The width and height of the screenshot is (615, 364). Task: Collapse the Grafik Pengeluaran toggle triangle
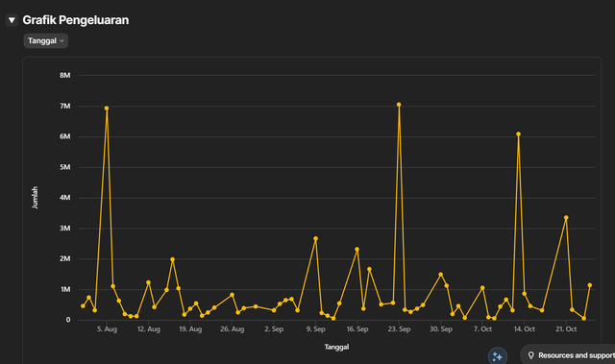(12, 20)
